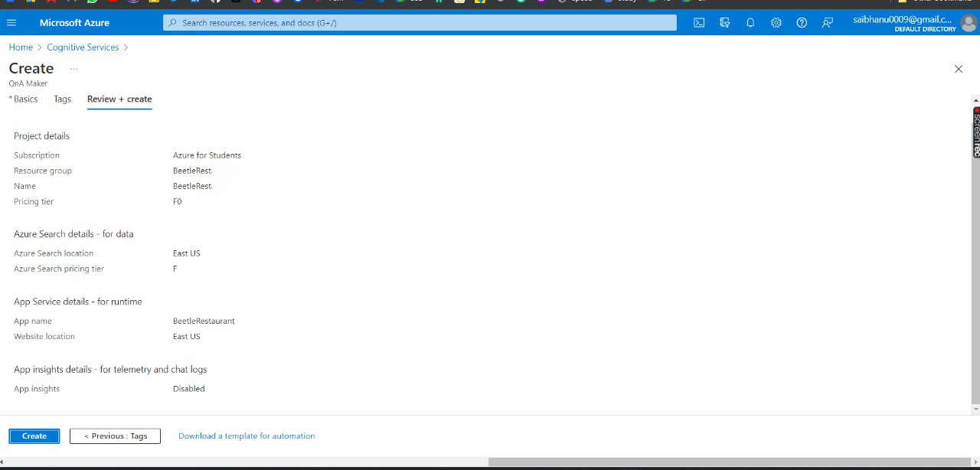980x470 pixels.
Task: Switch to the Basics tab
Action: [24, 99]
